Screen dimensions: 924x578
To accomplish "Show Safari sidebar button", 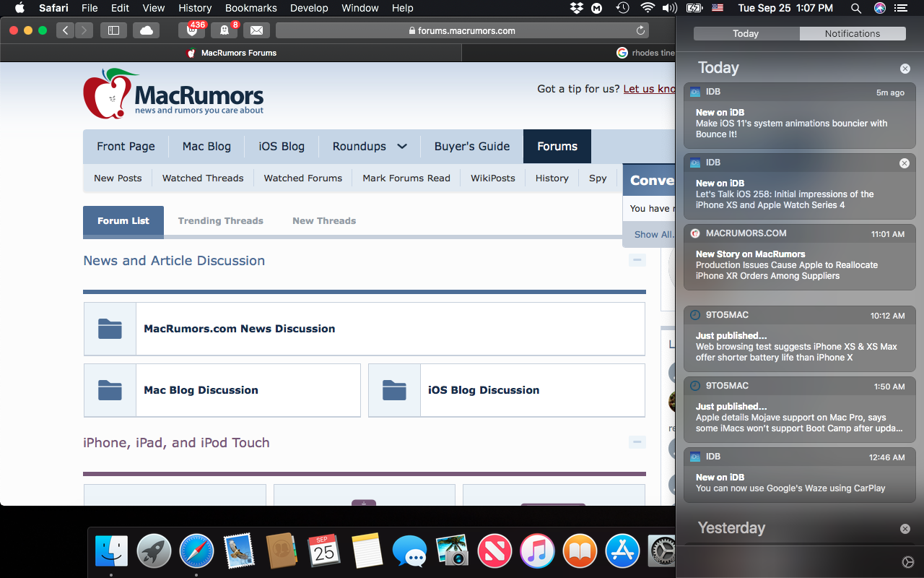I will 113,30.
